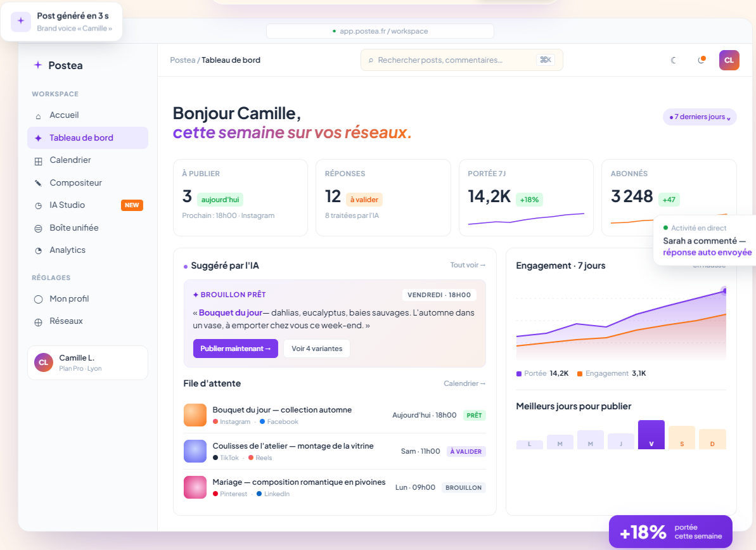The width and height of the screenshot is (756, 550).
Task: Click Postea breadcrumb link
Action: click(183, 60)
